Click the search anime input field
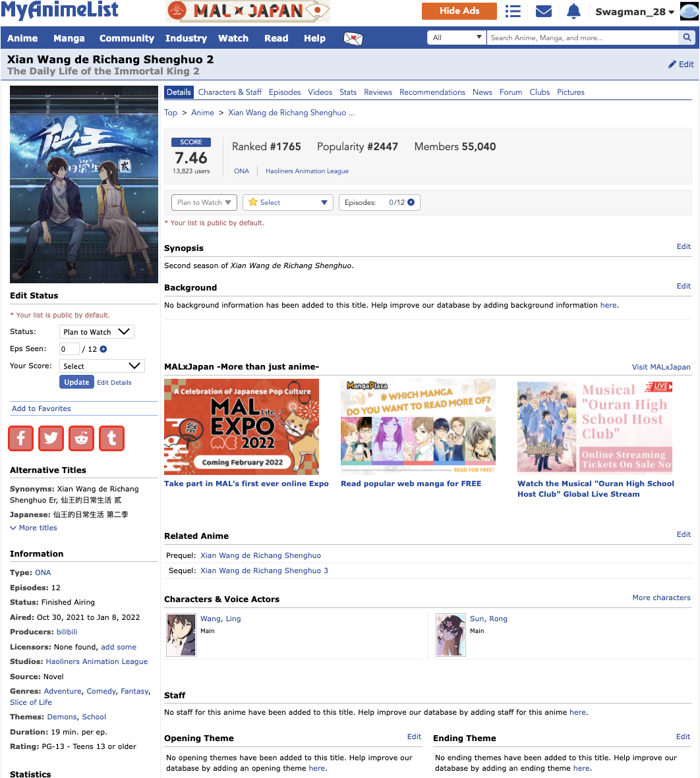Screen dimensions: 700x778 click(582, 38)
